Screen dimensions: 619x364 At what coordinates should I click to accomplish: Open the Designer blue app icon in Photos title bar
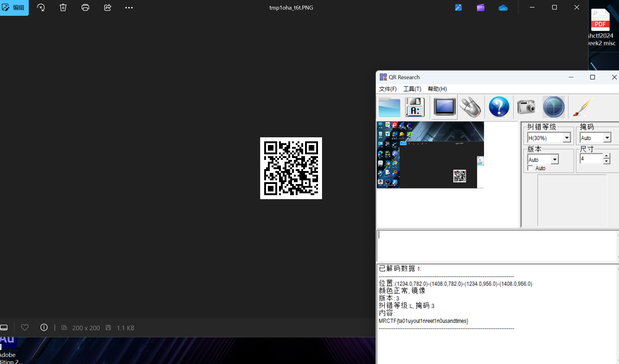coord(458,7)
